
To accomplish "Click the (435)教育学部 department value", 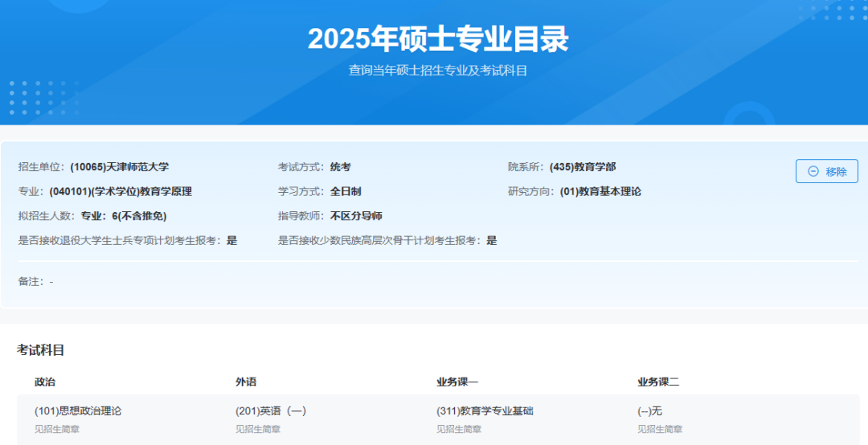I will coord(583,167).
